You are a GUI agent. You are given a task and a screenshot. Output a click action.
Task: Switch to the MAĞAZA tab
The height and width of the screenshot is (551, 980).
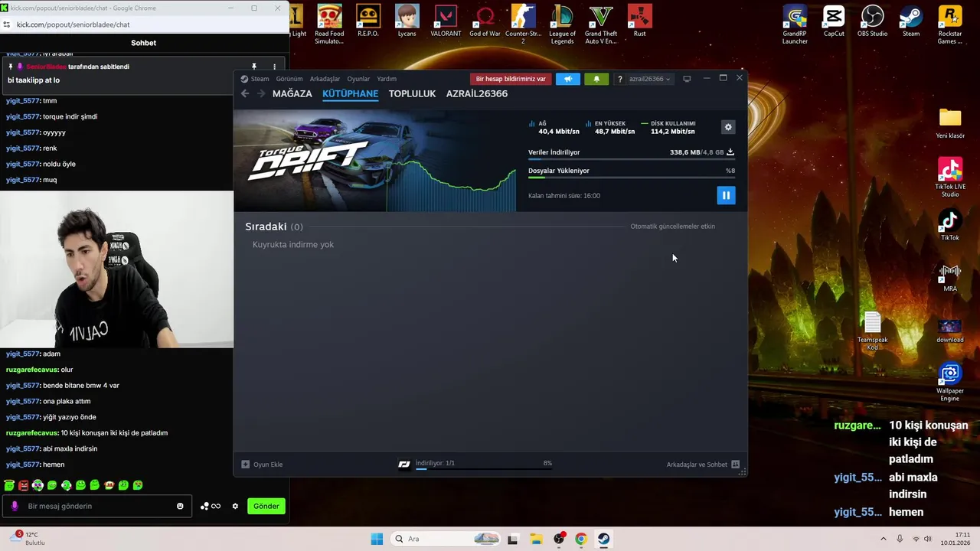point(292,93)
